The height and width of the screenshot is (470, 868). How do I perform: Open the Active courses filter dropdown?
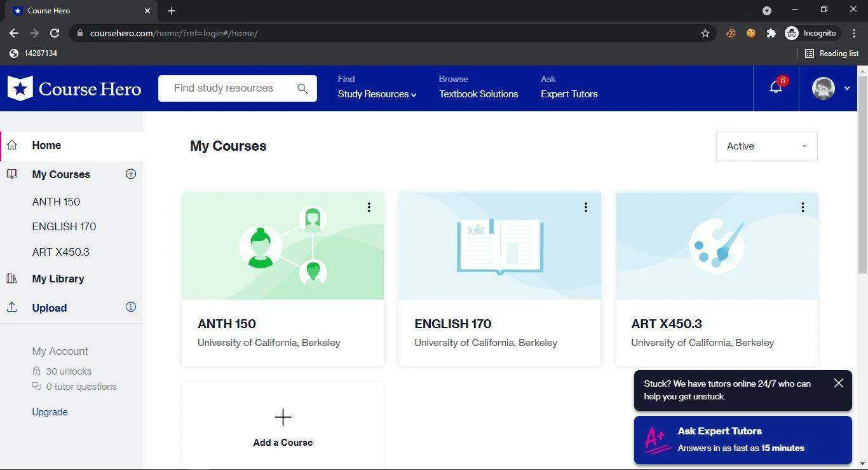coord(767,146)
